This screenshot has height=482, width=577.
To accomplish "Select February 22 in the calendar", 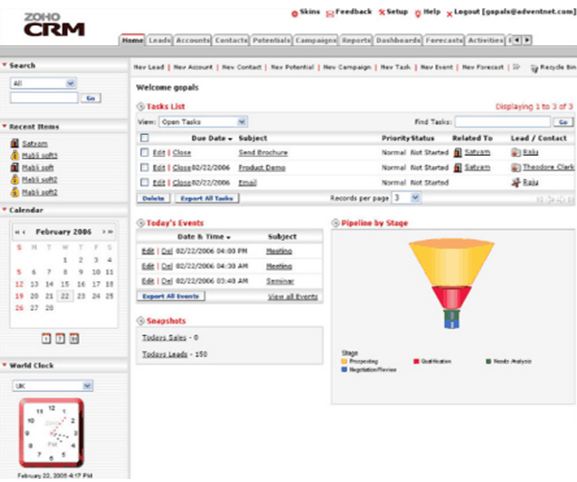I will [x=65, y=296].
